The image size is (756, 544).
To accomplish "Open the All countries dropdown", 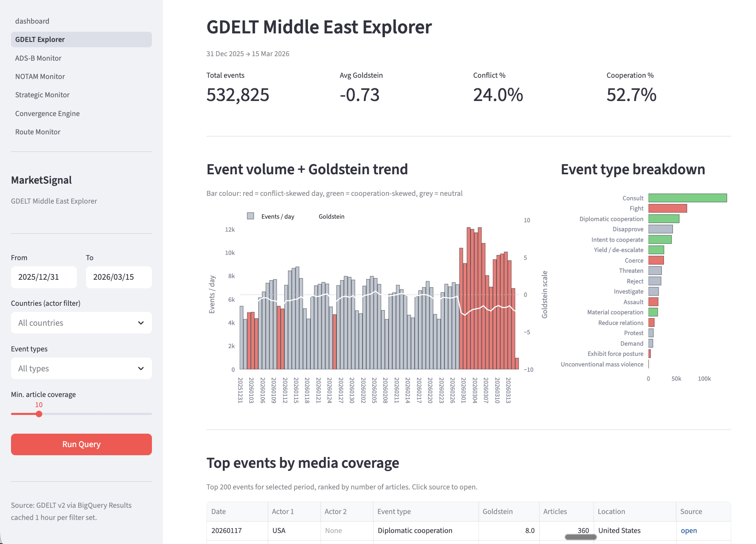I will (x=81, y=322).
